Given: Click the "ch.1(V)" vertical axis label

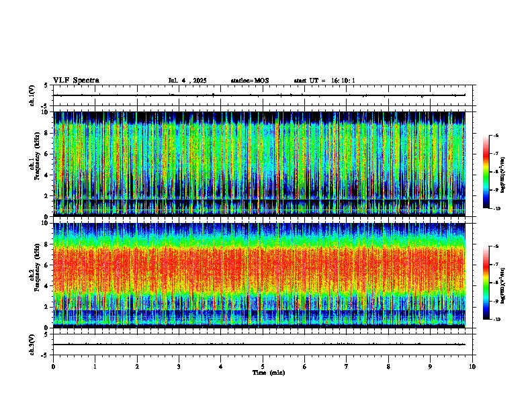Looking at the screenshot, I should pyautogui.click(x=32, y=95).
